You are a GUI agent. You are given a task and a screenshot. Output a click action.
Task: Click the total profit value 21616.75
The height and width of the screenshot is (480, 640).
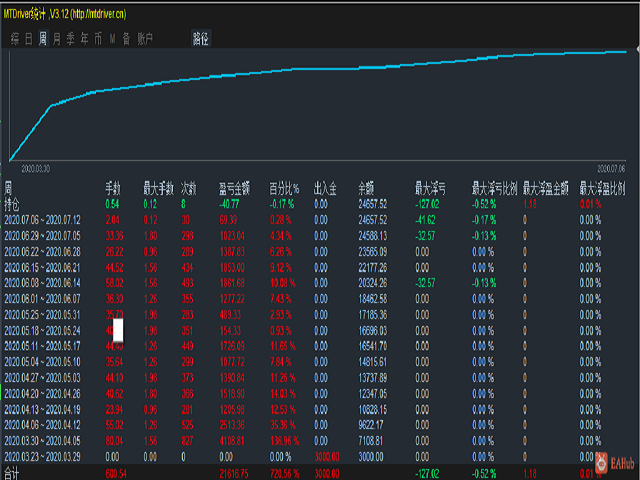pos(234,473)
